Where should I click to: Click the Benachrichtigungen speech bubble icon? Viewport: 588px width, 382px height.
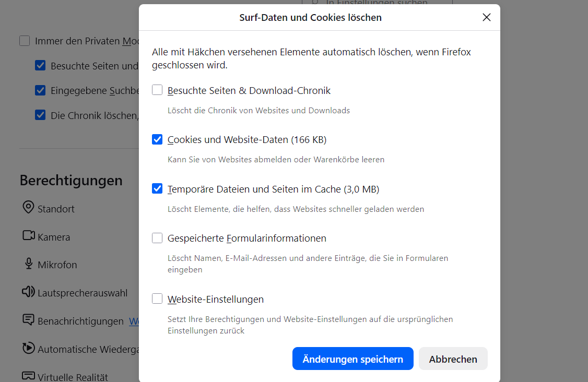[28, 320]
